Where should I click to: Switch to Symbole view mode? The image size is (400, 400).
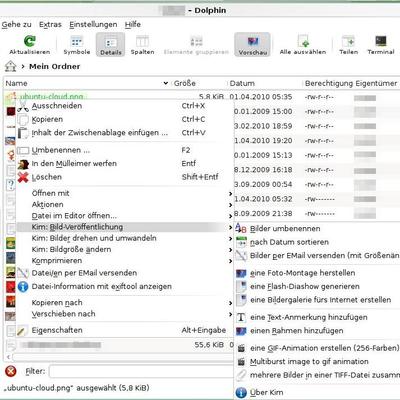click(x=77, y=45)
